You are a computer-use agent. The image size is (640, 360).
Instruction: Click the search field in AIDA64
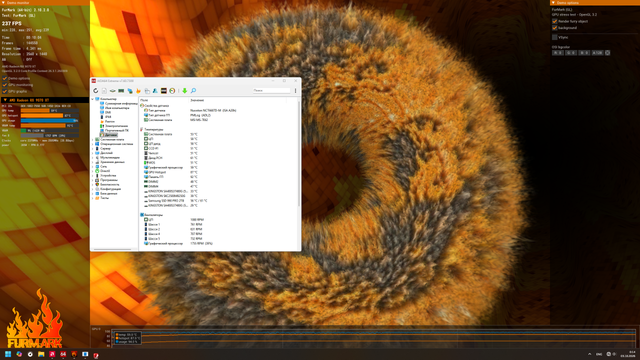click(x=271, y=90)
